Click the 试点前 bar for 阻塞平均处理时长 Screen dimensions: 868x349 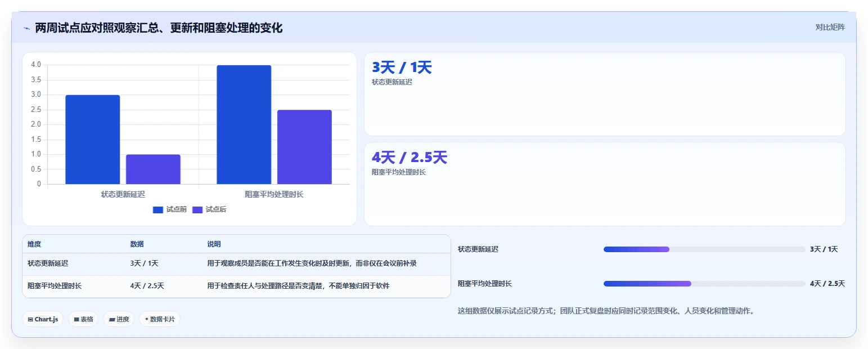[244, 124]
